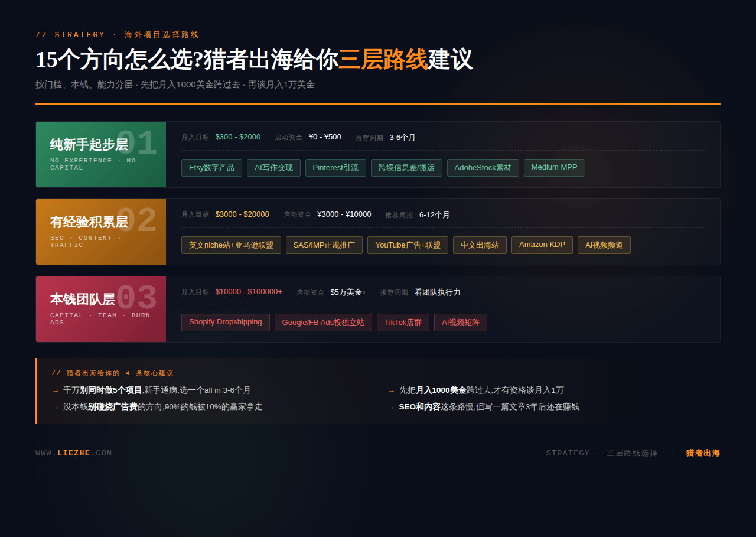
Task: Click the YouTube广告+联盟 tag
Action: 408,245
